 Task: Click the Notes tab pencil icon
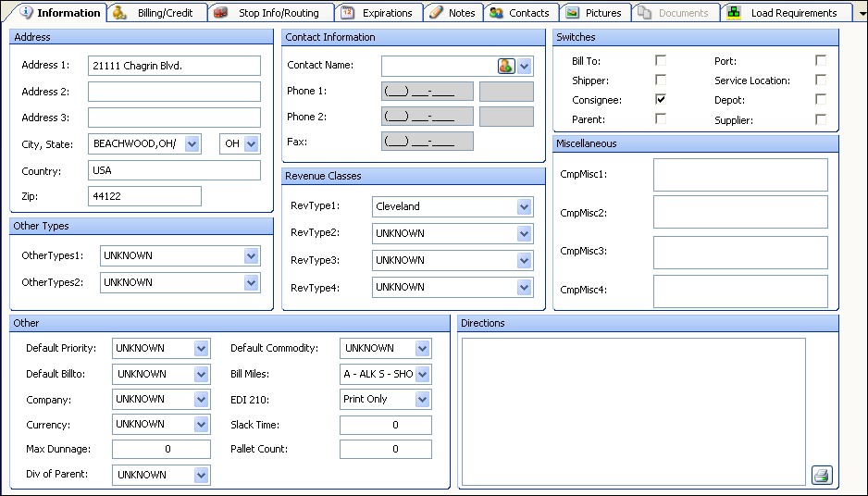[436, 13]
